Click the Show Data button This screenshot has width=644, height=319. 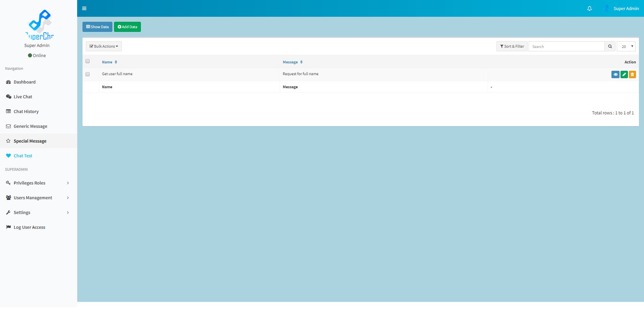pos(97,27)
